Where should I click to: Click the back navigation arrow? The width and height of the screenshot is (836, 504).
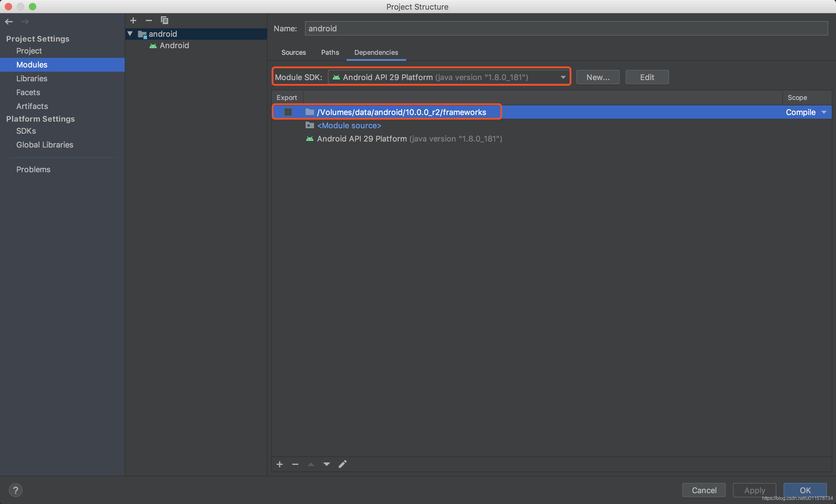[x=9, y=22]
